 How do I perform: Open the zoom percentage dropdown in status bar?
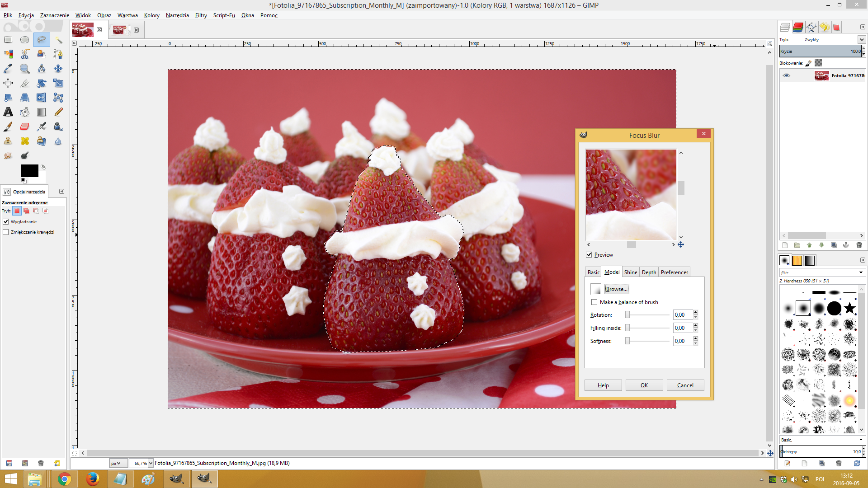coord(151,463)
